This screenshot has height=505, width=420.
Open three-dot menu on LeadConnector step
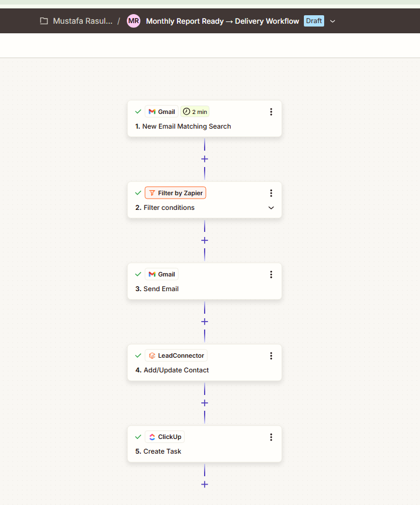pyautogui.click(x=271, y=355)
